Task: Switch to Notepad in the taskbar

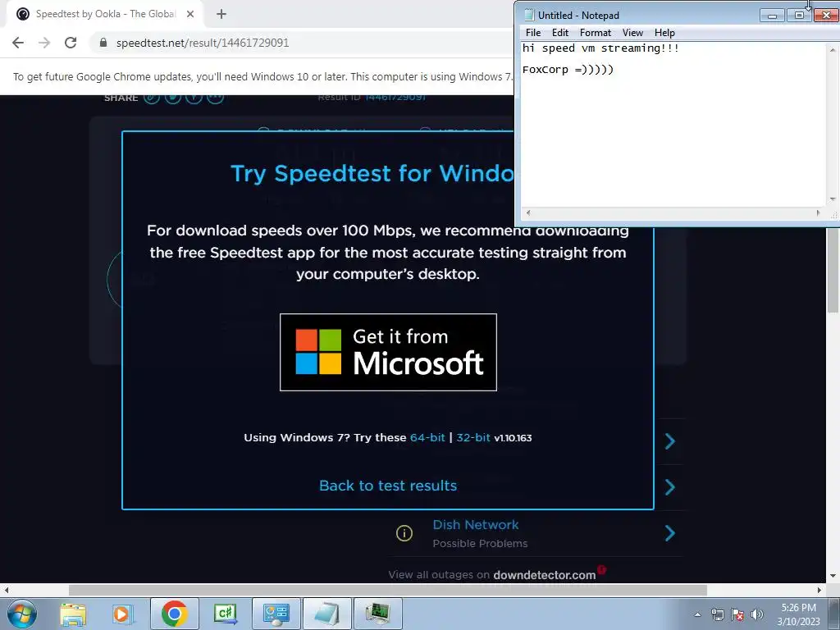Action: [326, 614]
